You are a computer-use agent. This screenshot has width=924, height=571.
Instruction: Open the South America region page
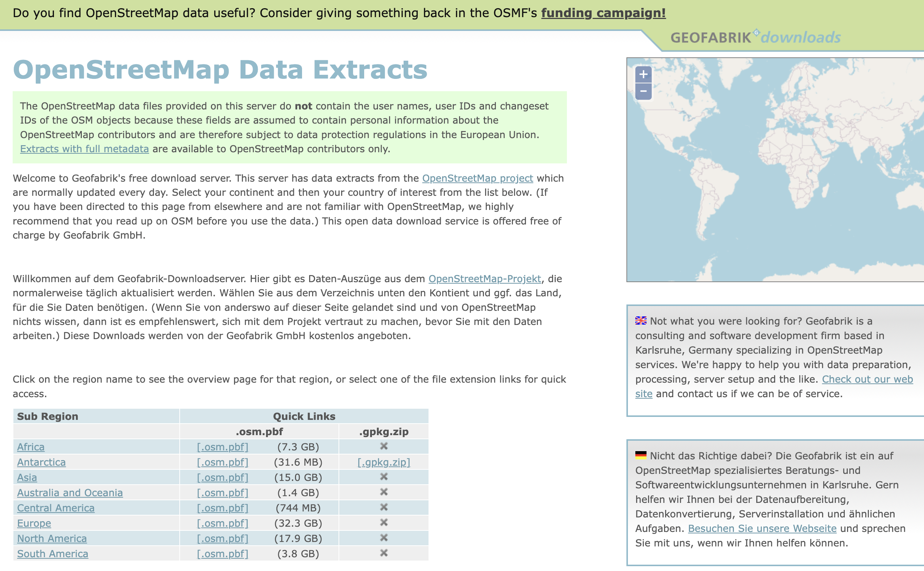click(x=52, y=554)
